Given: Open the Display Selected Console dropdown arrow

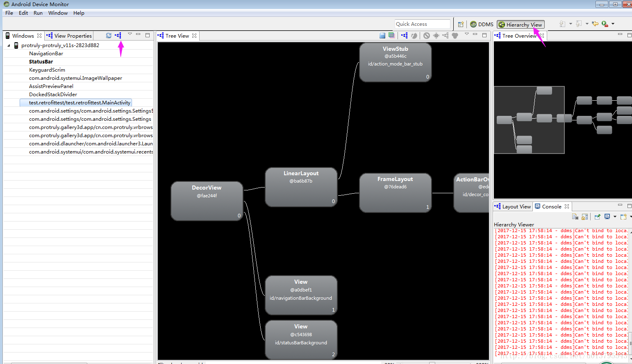Looking at the screenshot, I should tap(615, 217).
